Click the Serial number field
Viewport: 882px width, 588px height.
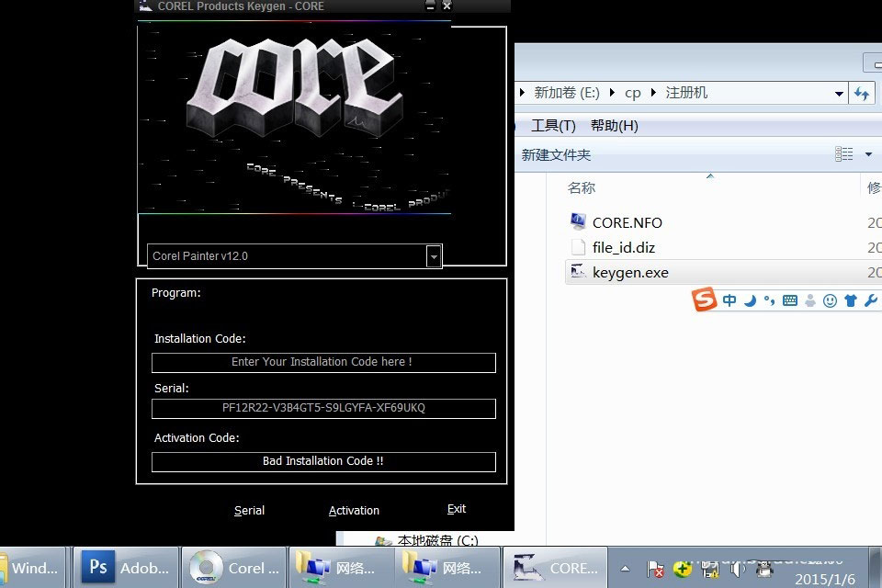(323, 409)
